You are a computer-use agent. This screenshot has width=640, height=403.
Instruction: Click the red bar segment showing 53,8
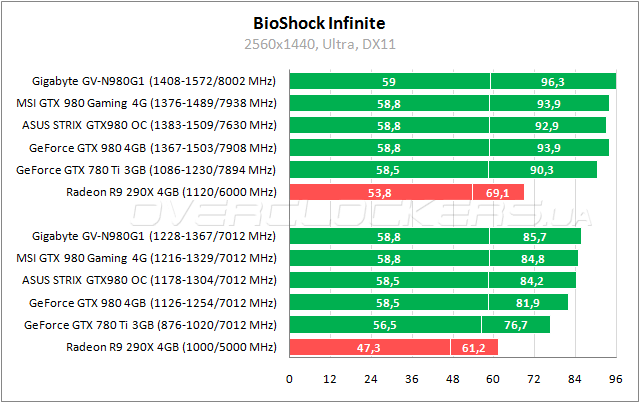[380, 191]
